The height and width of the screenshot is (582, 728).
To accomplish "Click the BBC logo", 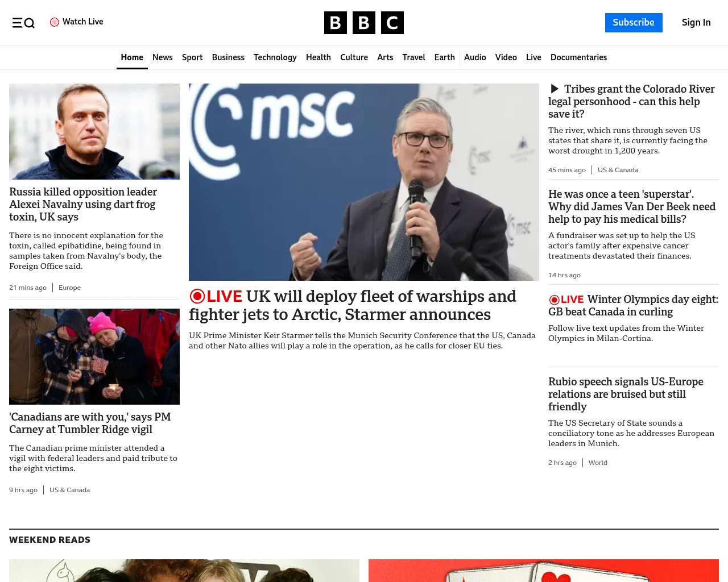I will coord(364,23).
